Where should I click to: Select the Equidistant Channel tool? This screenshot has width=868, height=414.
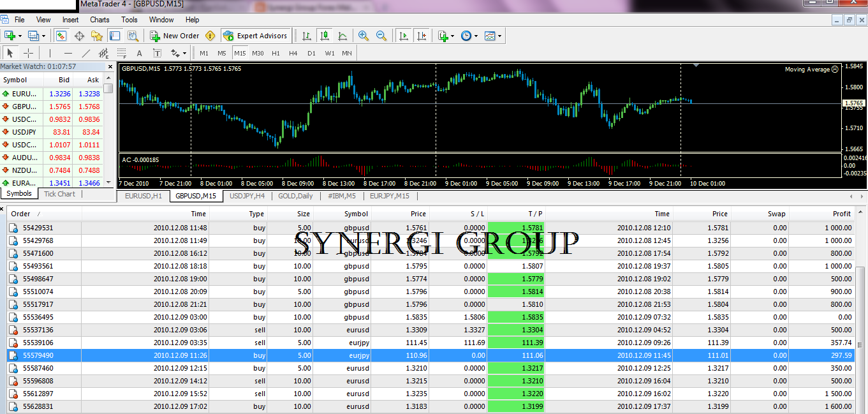point(104,53)
